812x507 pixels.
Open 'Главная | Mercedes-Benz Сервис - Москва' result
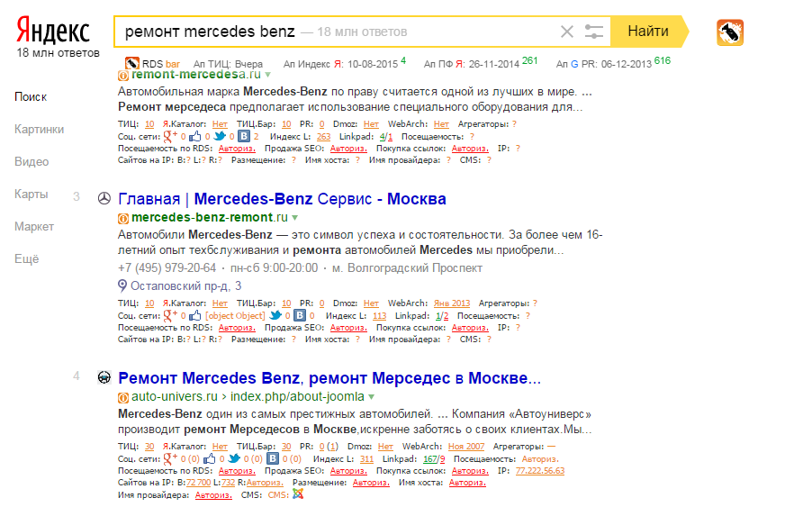283,199
